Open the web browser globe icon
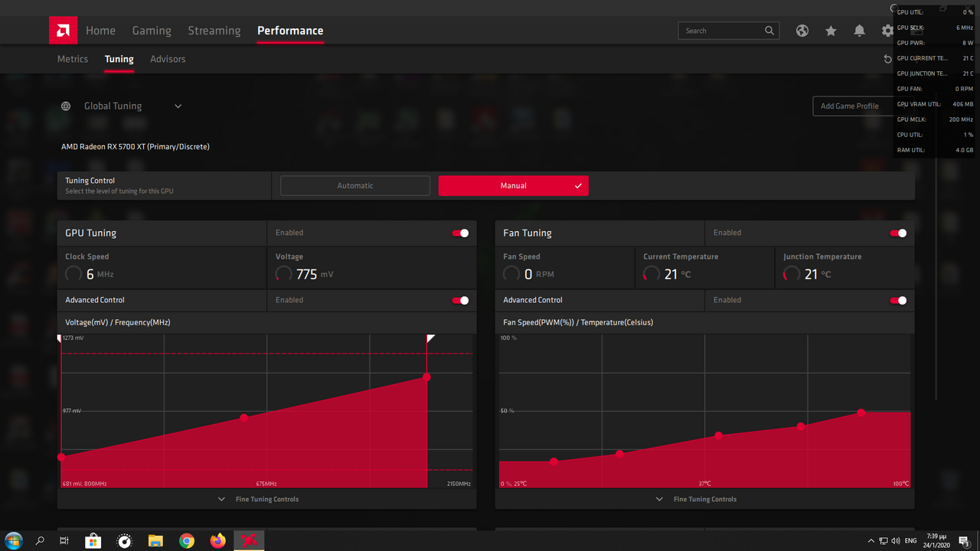Viewport: 980px width, 551px height. click(802, 31)
